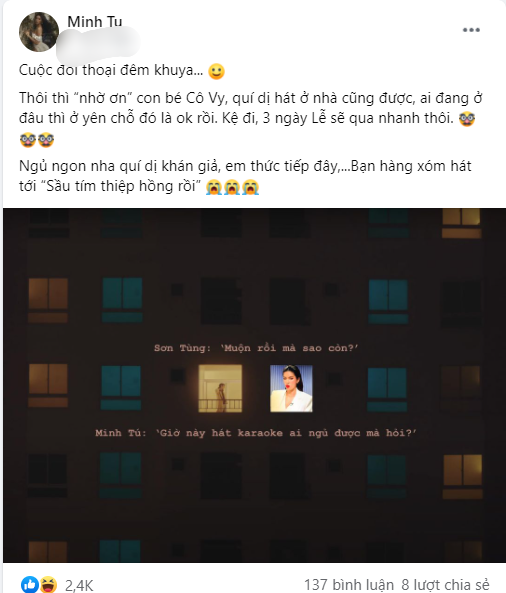
Task: Open Minh Tu's profile name link
Action: point(95,22)
